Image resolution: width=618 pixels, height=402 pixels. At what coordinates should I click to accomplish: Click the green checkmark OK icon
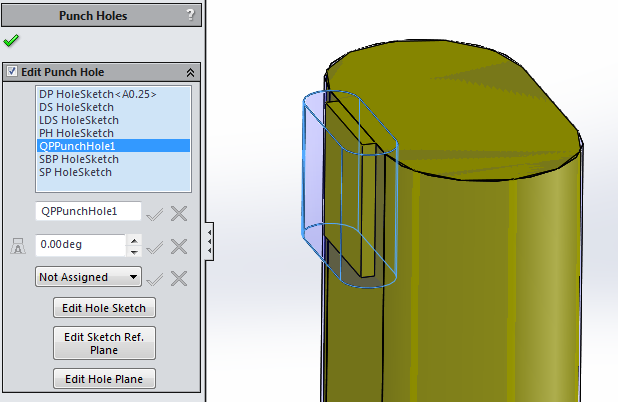click(x=11, y=41)
